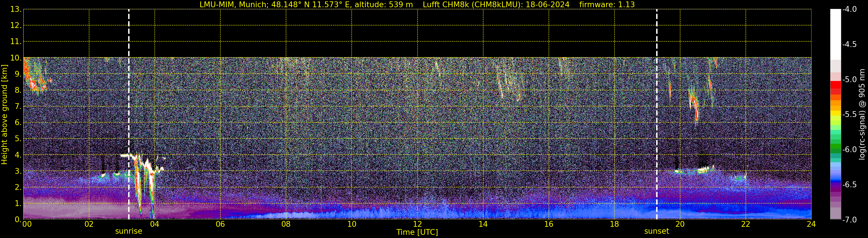The width and height of the screenshot is (868, 238).
Task: Click the time axis tick label '24'
Action: point(811,224)
